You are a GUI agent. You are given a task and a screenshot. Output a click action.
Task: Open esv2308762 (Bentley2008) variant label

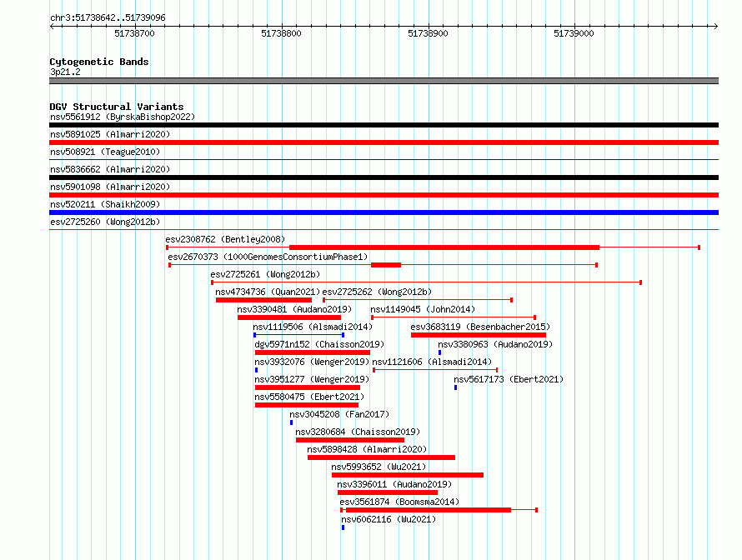click(x=225, y=239)
